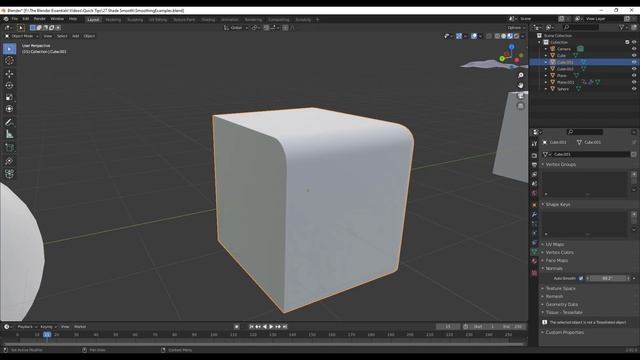Image resolution: width=640 pixels, height=360 pixels.
Task: Open the Material properties tab
Action: point(534,262)
